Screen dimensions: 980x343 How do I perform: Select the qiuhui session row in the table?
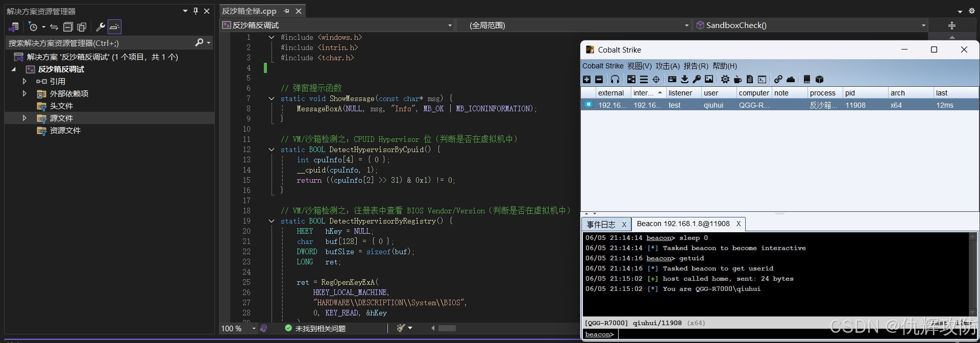click(x=780, y=105)
